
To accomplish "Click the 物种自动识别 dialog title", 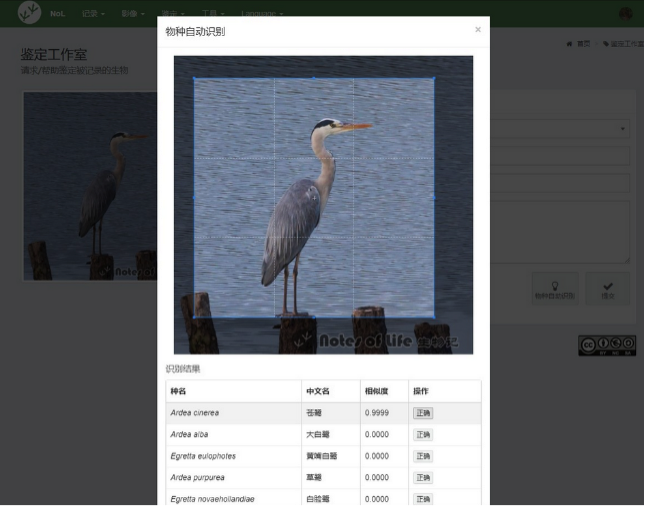I will (x=195, y=32).
